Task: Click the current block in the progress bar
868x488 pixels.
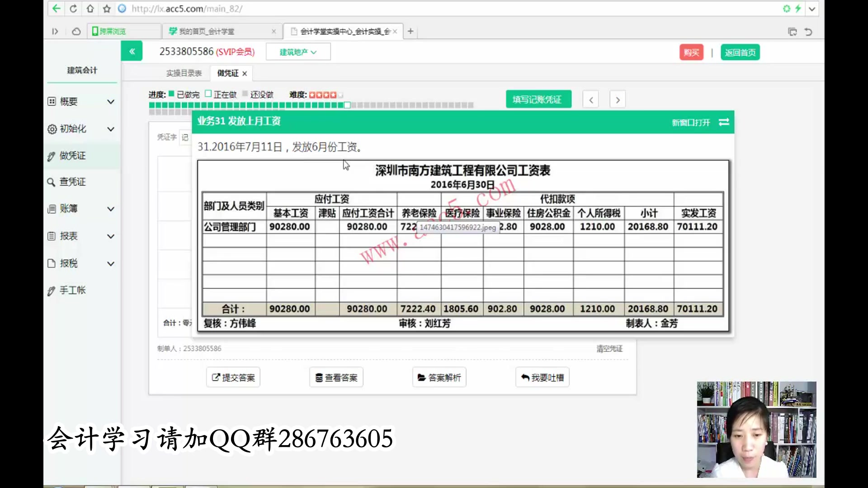Action: tap(347, 105)
